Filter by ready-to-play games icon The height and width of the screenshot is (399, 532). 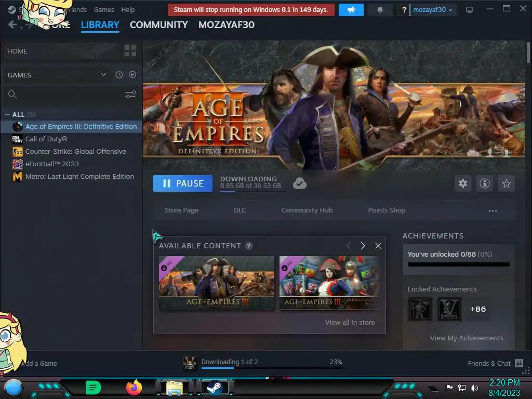coord(132,75)
